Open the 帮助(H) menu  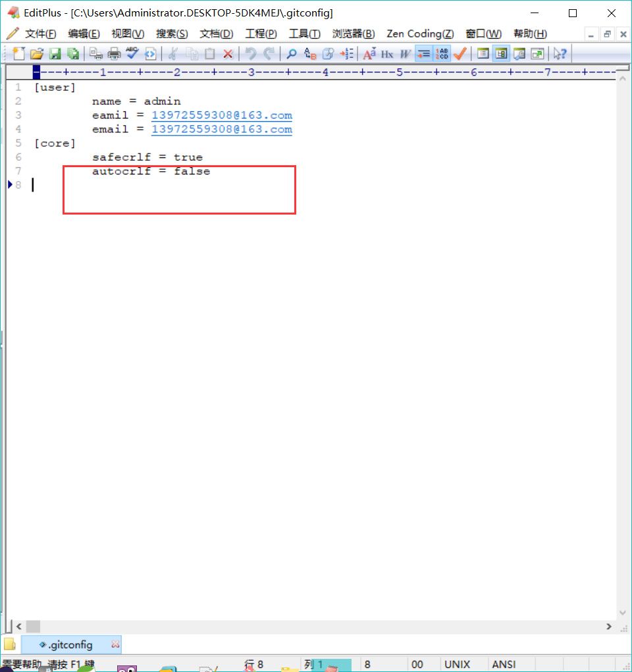pos(531,34)
